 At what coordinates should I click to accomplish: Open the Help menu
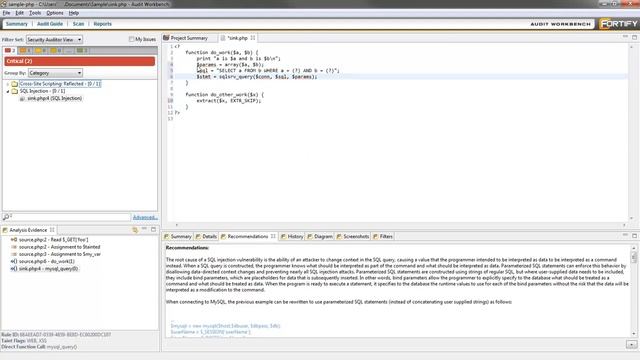(x=73, y=13)
